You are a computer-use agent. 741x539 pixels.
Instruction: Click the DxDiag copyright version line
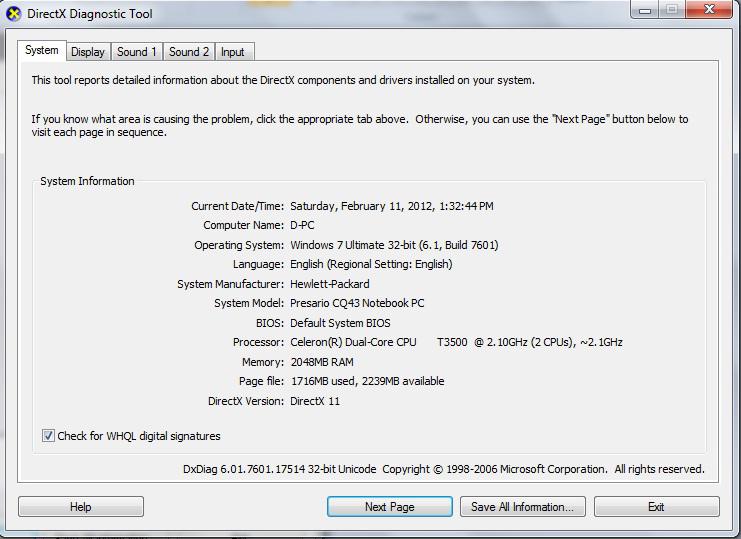pos(443,469)
